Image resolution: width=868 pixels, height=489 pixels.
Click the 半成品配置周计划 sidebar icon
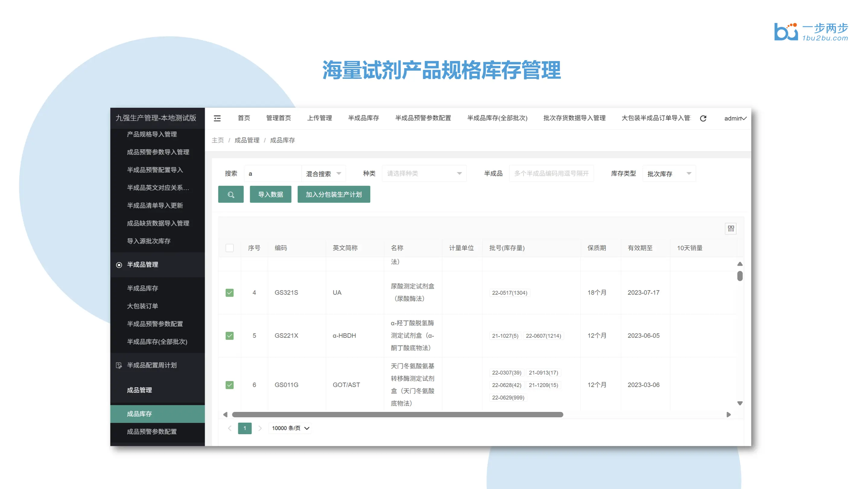(119, 366)
